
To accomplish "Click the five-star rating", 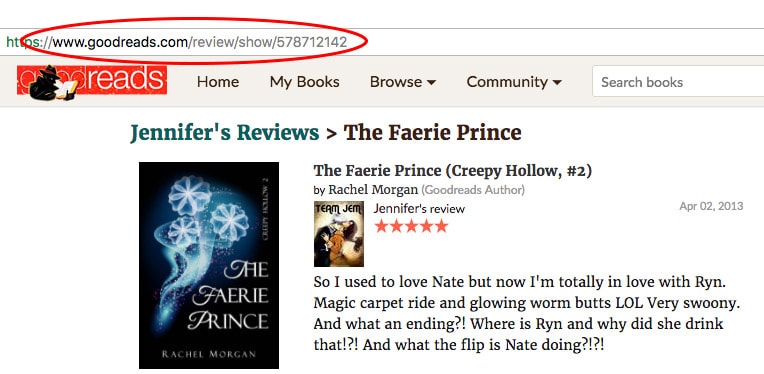I will point(411,226).
